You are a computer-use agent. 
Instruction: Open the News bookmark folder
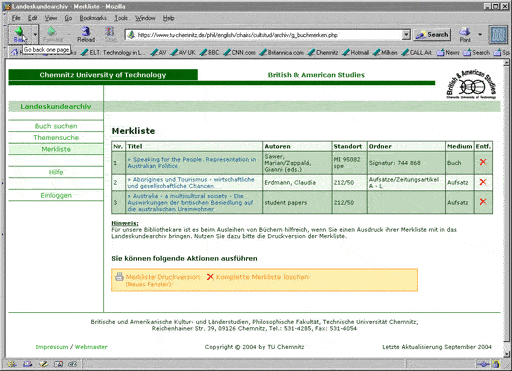448,52
